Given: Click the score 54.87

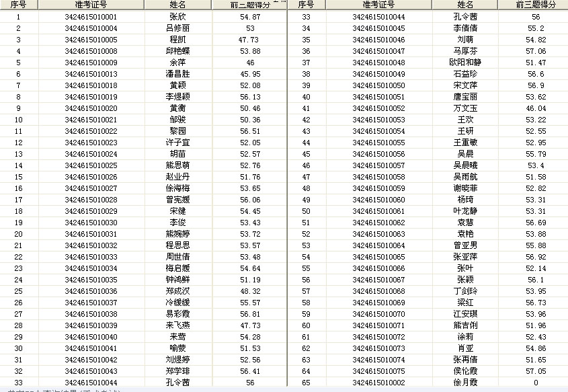Looking at the screenshot, I should click(x=250, y=17).
